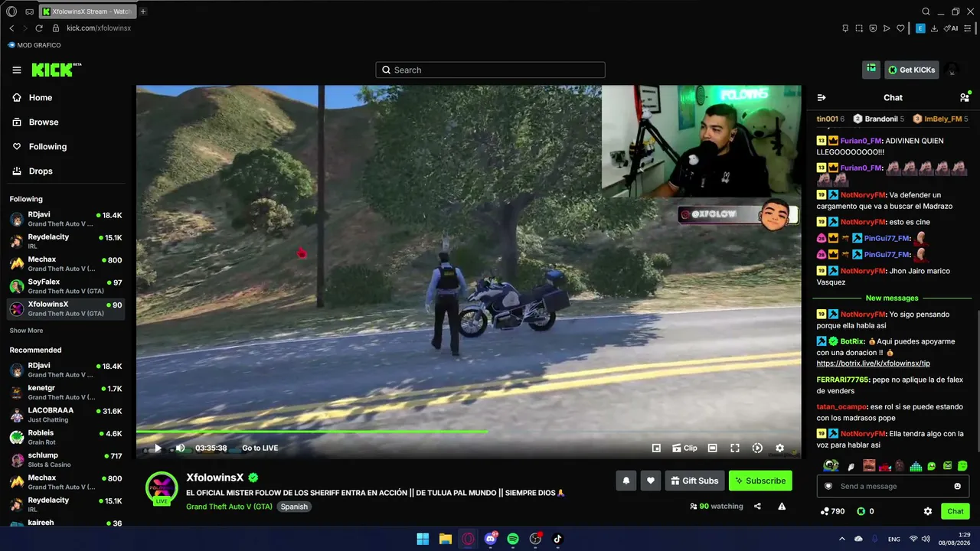Insert the green pixel pyramid emote
This screenshot has width=980, height=551.
[916, 466]
